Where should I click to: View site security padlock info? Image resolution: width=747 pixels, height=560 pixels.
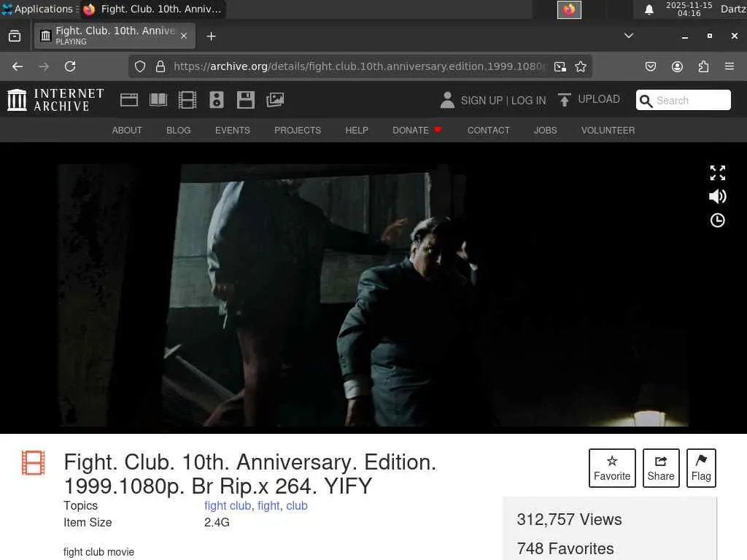(160, 66)
